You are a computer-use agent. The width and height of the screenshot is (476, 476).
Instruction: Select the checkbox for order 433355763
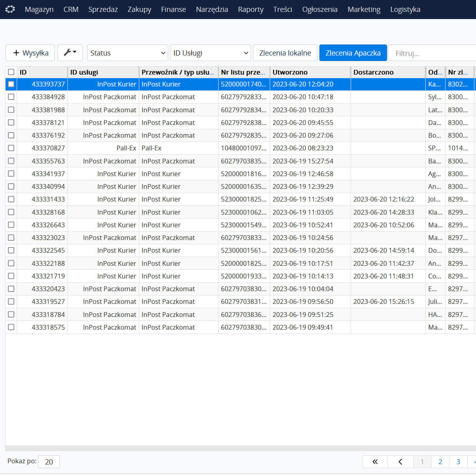(11, 161)
